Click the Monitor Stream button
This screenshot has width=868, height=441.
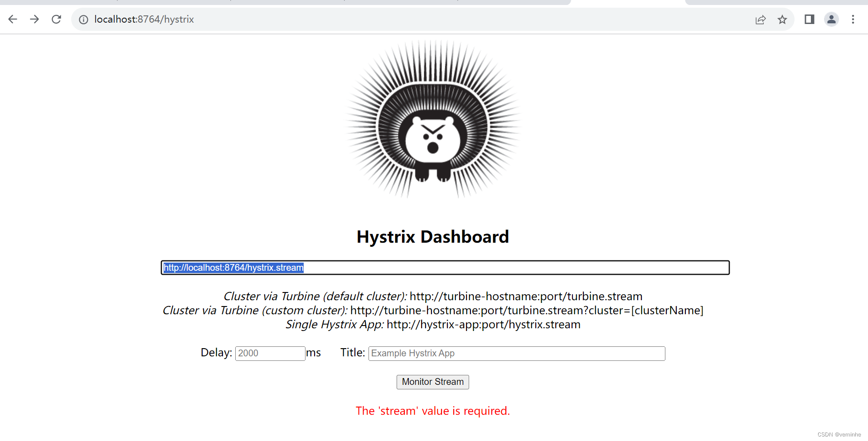tap(433, 382)
